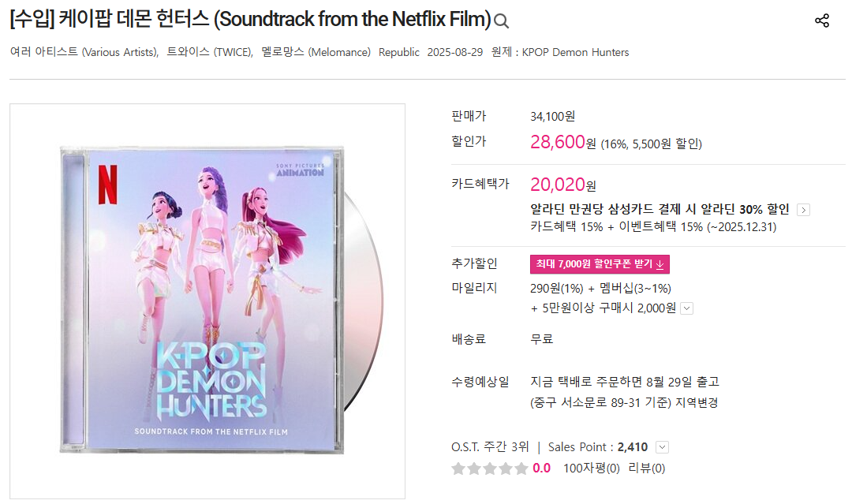Click the Netflix N logo on cover
This screenshot has width=852, height=504.
107,185
